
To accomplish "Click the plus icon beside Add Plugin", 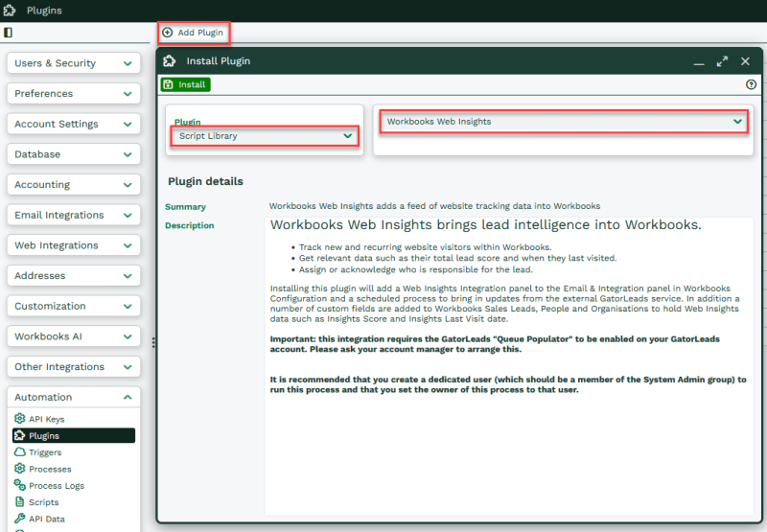I will coord(167,33).
